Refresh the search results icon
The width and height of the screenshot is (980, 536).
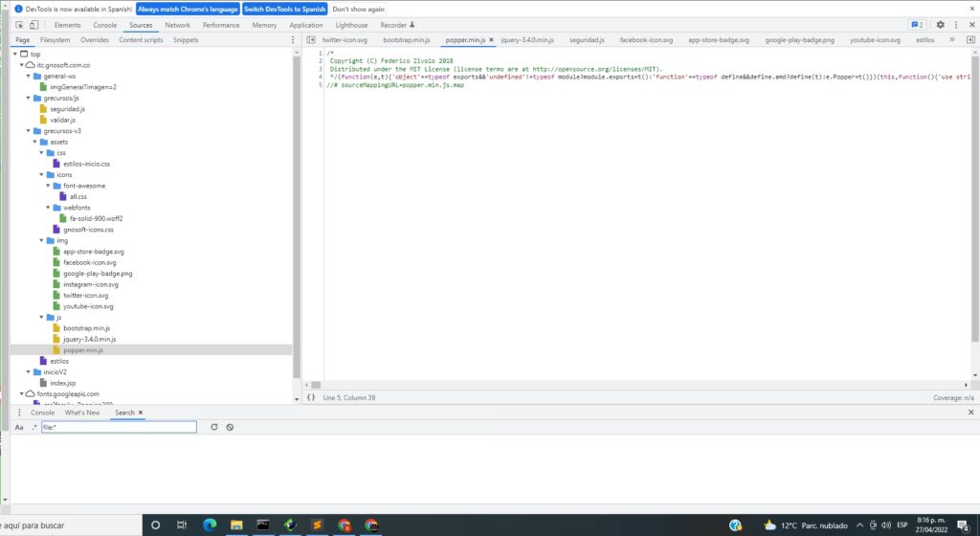coord(213,427)
